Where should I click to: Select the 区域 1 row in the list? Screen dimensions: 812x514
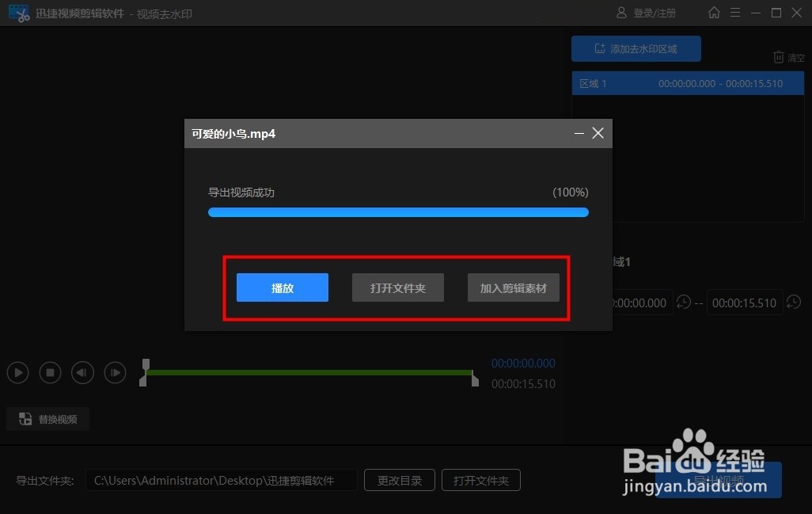pyautogui.click(x=688, y=83)
